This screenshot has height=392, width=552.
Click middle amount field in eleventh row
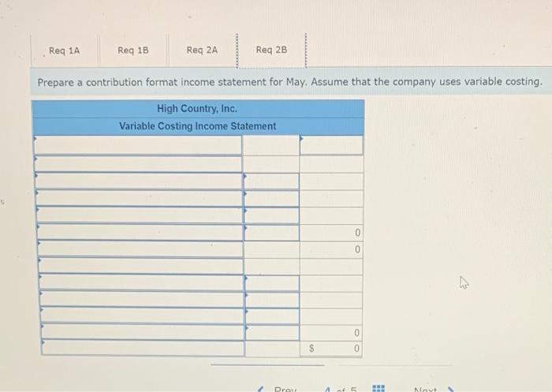273,316
